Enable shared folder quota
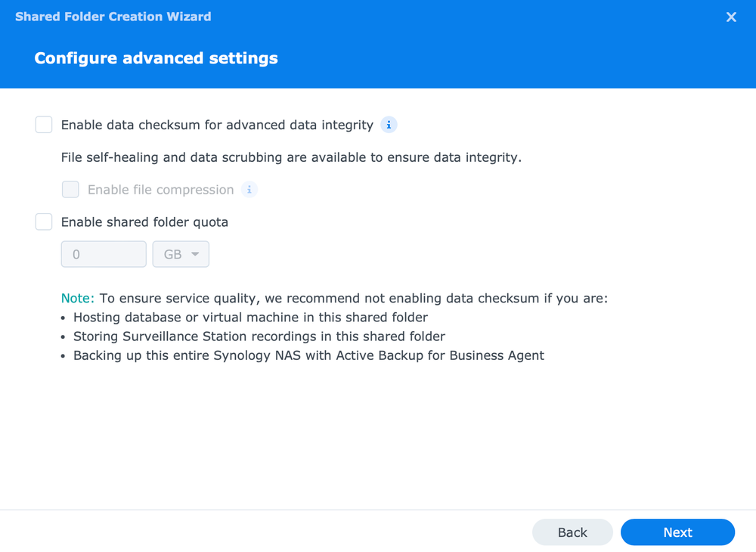Viewport: 756px width, 552px height. tap(43, 222)
